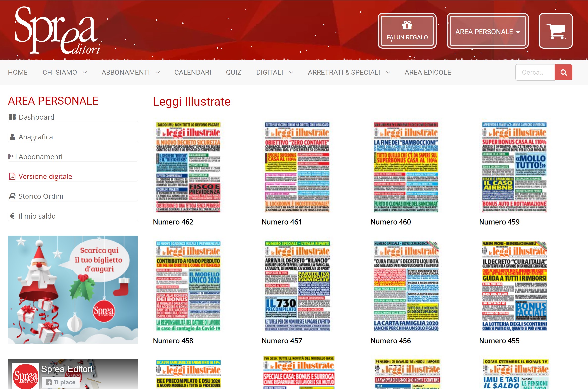Click the magnifier search button
The width and height of the screenshot is (588, 389).
[563, 73]
